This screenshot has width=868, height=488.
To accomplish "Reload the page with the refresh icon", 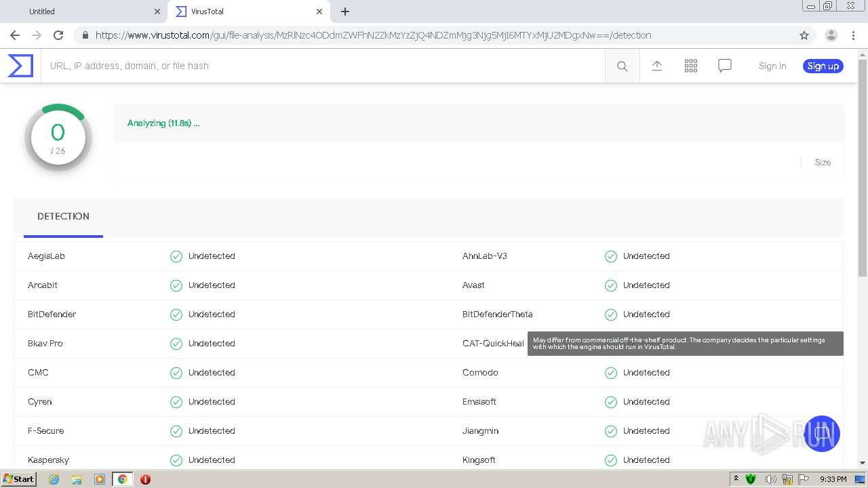I will 58,35.
